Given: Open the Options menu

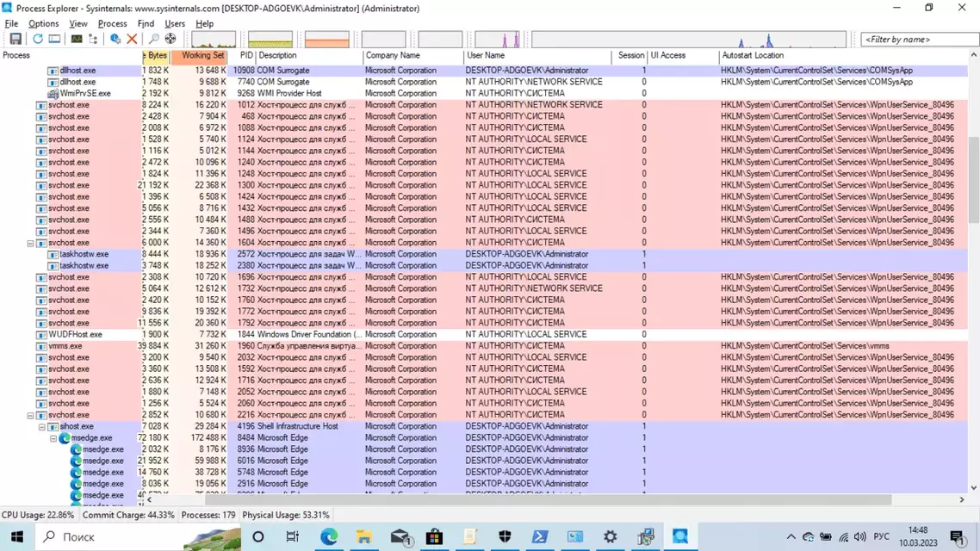Looking at the screenshot, I should click(x=43, y=24).
